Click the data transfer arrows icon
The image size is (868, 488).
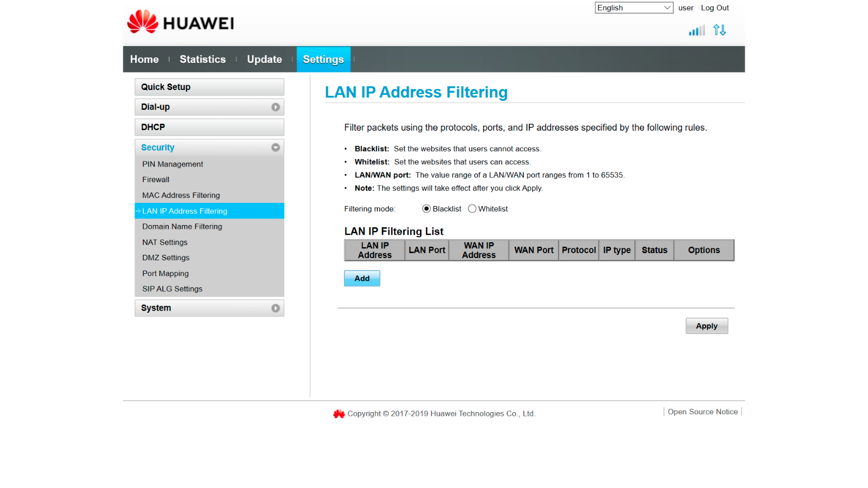click(x=719, y=30)
